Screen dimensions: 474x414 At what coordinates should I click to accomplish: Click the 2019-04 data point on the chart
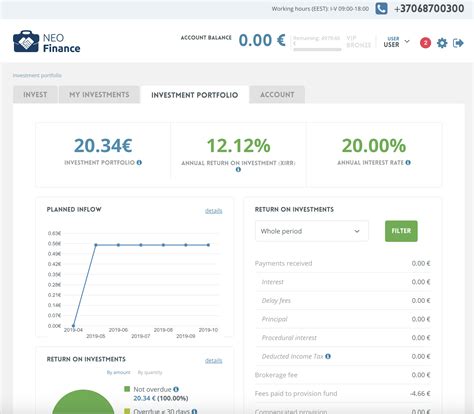(73, 326)
